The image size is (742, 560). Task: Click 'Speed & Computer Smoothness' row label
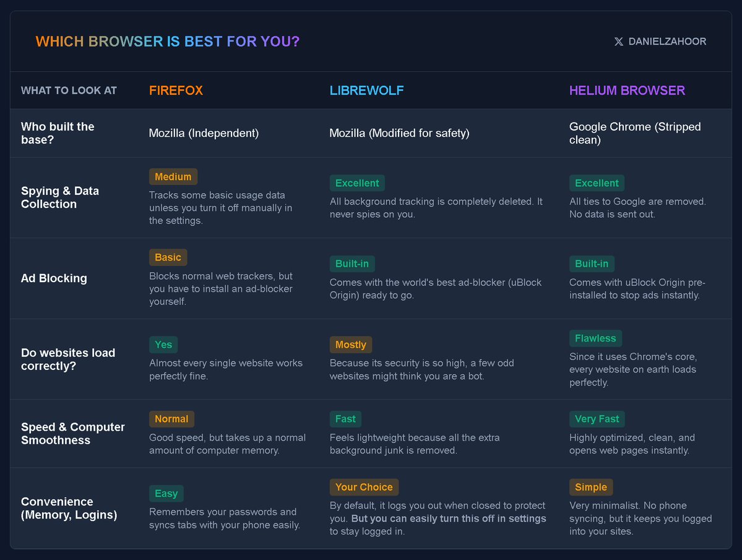pyautogui.click(x=73, y=434)
